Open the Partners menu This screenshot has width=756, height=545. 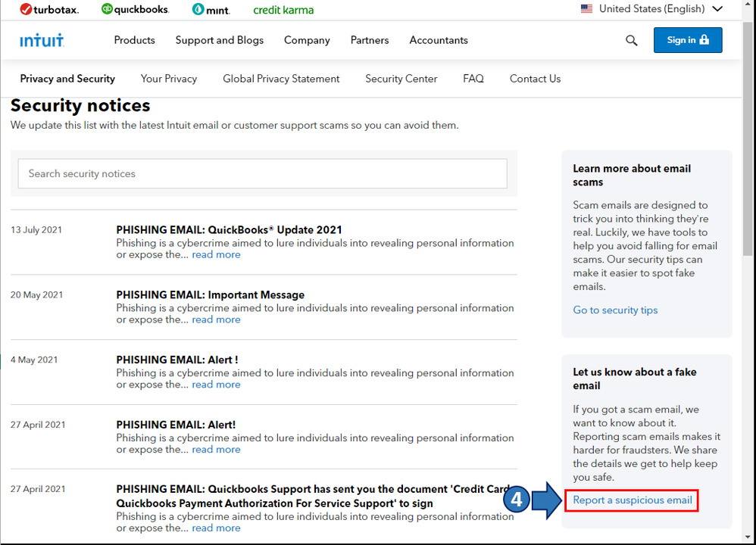[x=370, y=40]
